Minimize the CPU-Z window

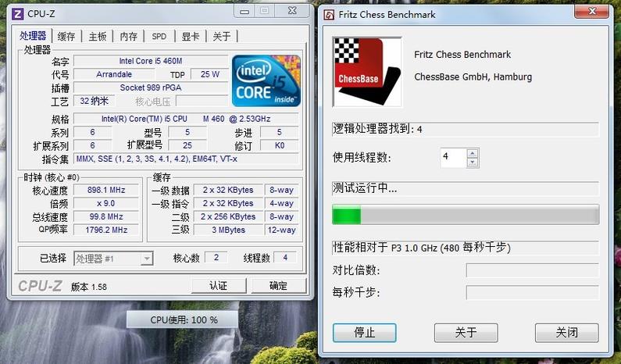coord(244,11)
